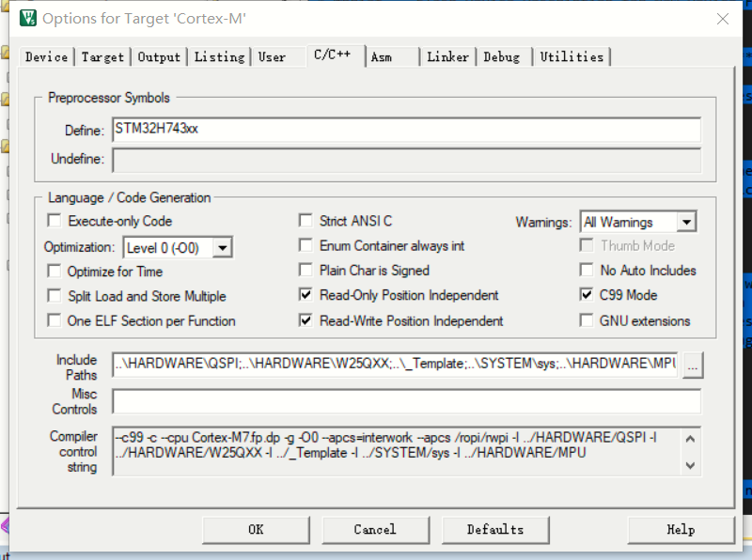Image resolution: width=752 pixels, height=560 pixels.
Task: Click the Help button
Action: click(681, 530)
